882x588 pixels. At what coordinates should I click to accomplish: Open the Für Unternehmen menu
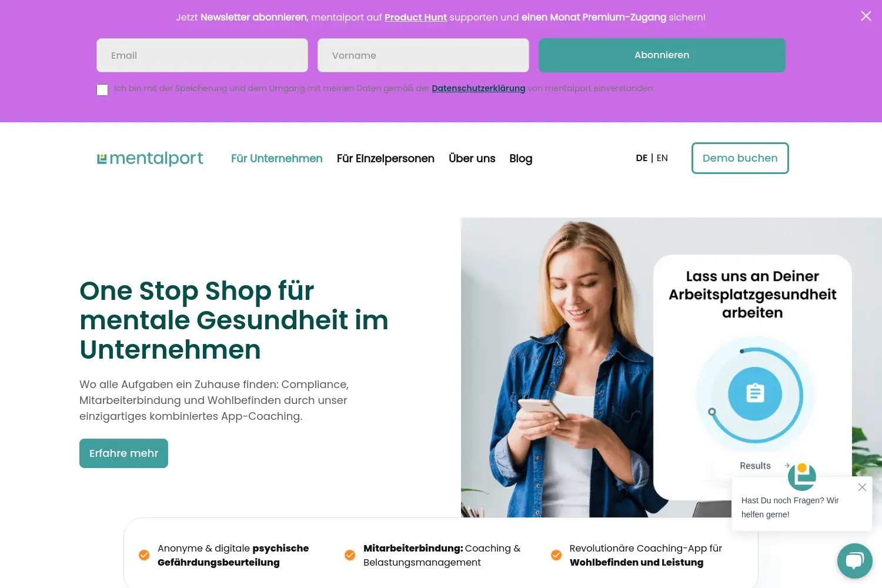pyautogui.click(x=277, y=158)
